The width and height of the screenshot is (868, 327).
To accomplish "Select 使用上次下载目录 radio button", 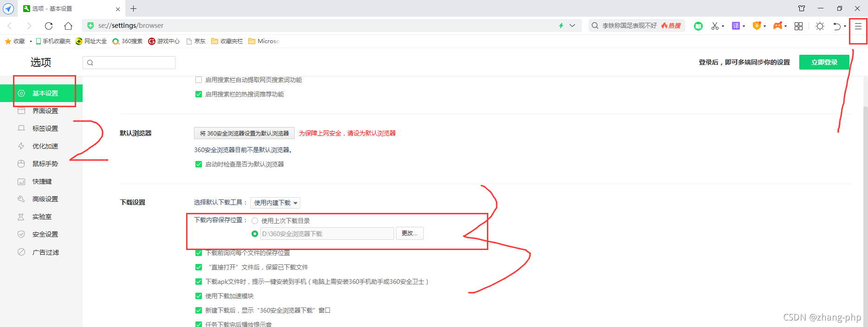I will click(255, 221).
